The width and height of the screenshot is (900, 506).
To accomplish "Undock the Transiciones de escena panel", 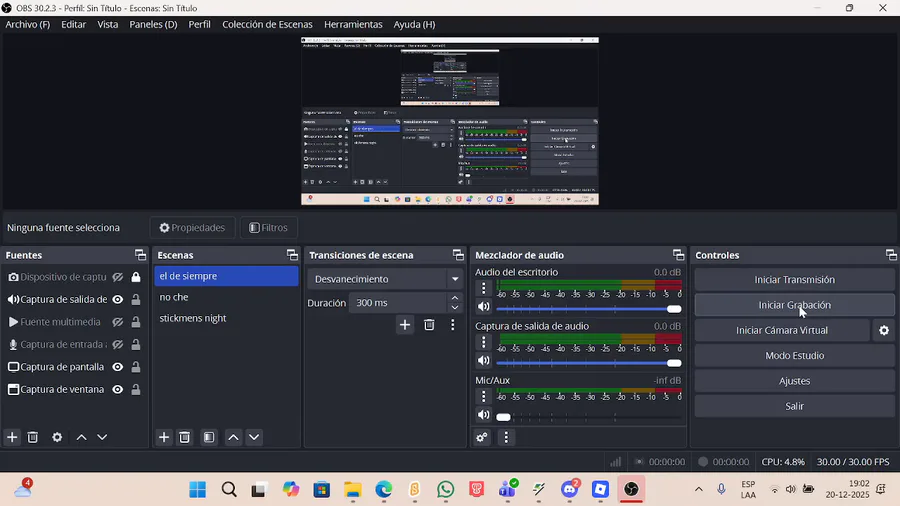I will pyautogui.click(x=458, y=255).
